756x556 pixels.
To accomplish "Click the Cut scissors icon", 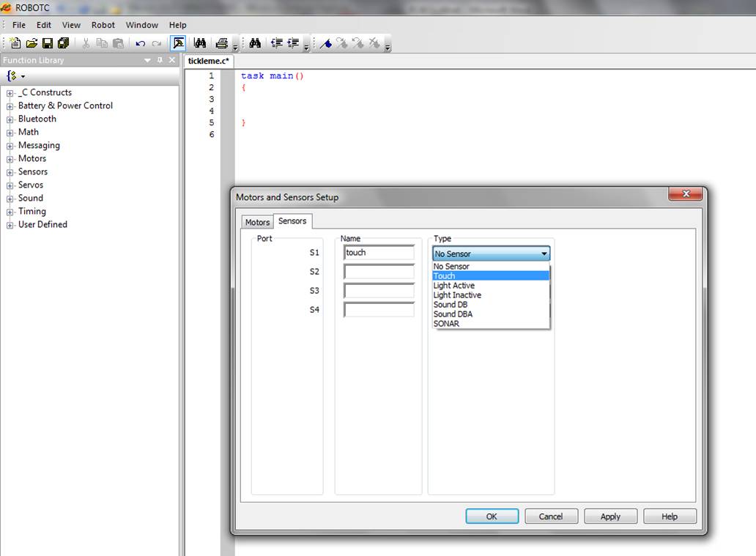I will [86, 43].
